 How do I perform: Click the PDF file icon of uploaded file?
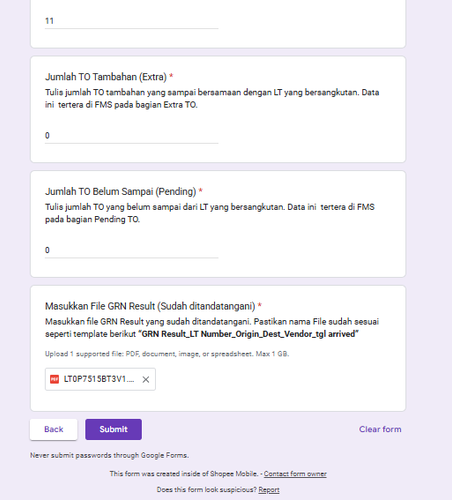pos(54,379)
